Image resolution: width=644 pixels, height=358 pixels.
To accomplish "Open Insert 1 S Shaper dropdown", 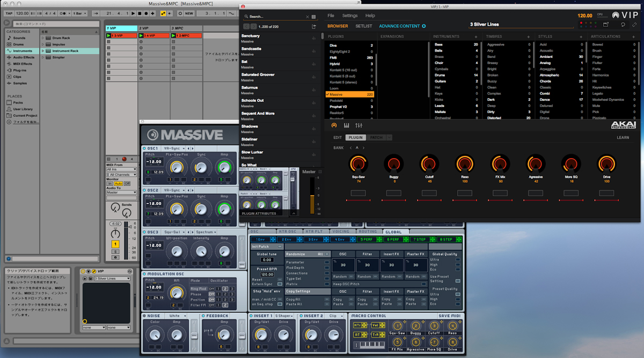I will (284, 316).
